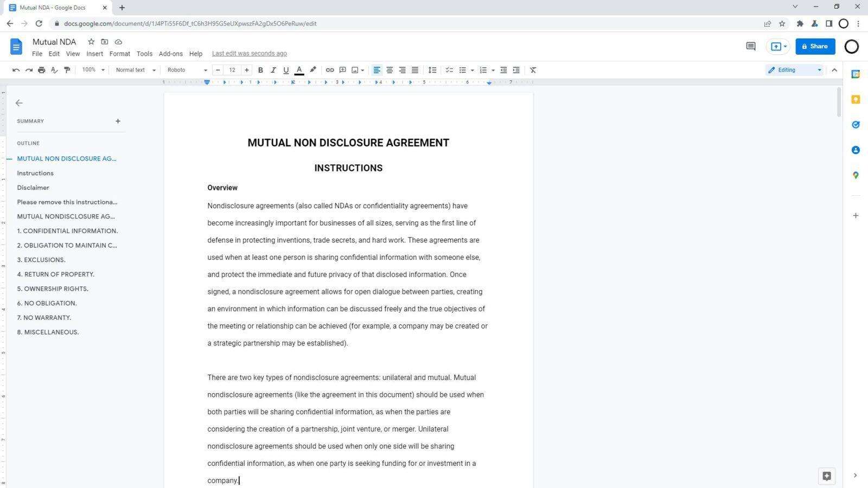Open Google Maps side panel
The height and width of the screenshot is (488, 868).
tap(856, 175)
